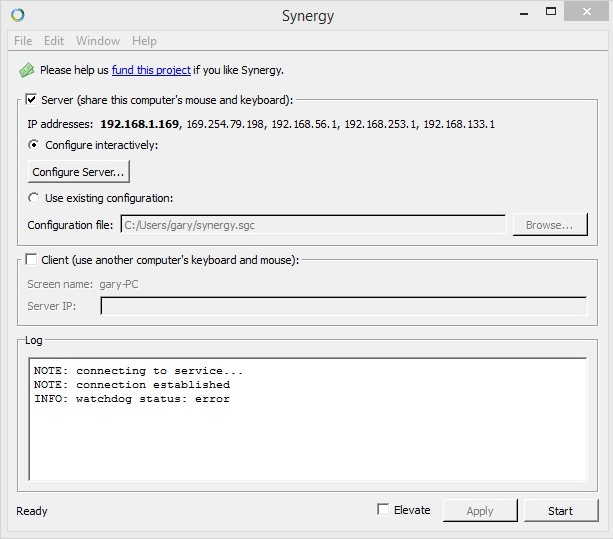Open the Edit menu

[54, 41]
